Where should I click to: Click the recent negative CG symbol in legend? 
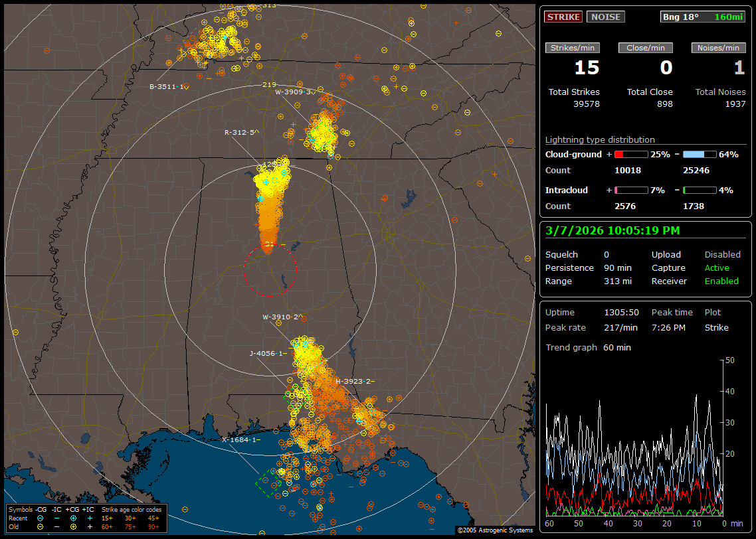click(x=41, y=518)
